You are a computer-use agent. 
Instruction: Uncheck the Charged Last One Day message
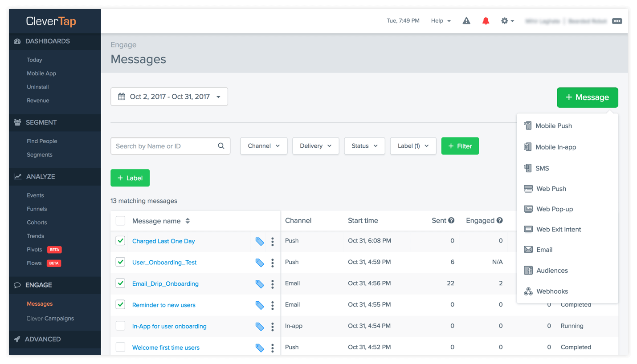[120, 241]
